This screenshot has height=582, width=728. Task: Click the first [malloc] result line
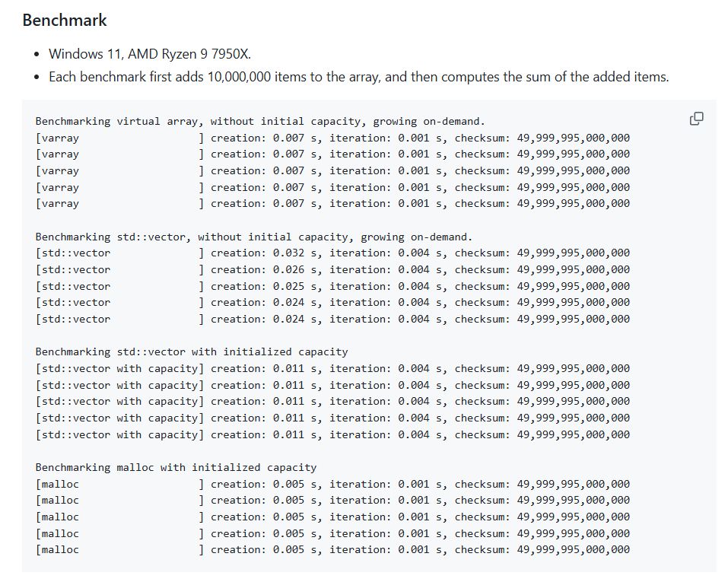pos(332,484)
